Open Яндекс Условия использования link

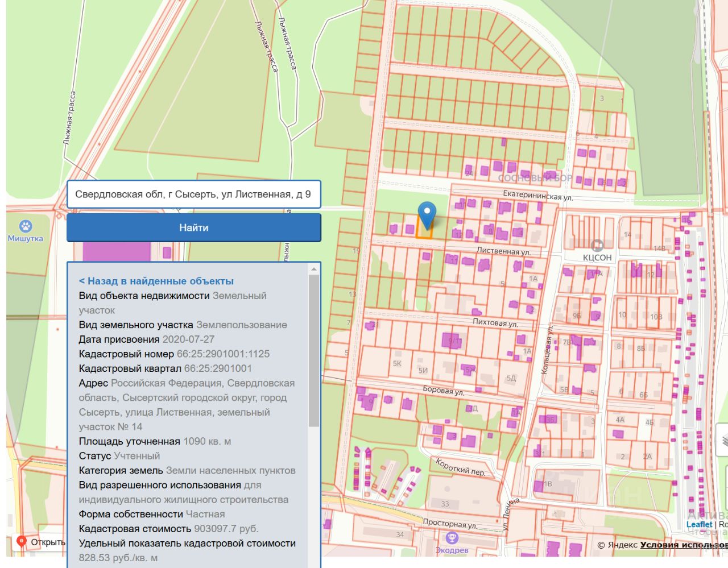pyautogui.click(x=683, y=545)
